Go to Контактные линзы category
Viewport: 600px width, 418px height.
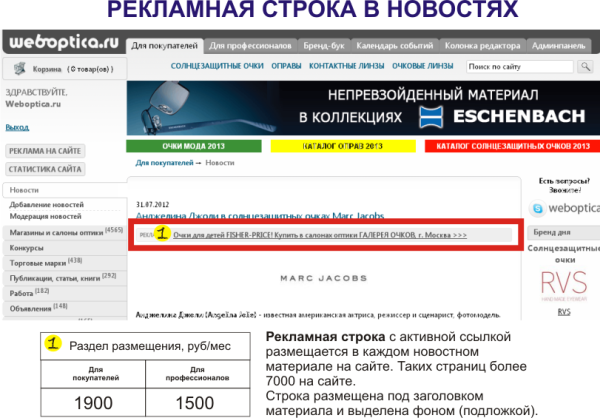346,66
